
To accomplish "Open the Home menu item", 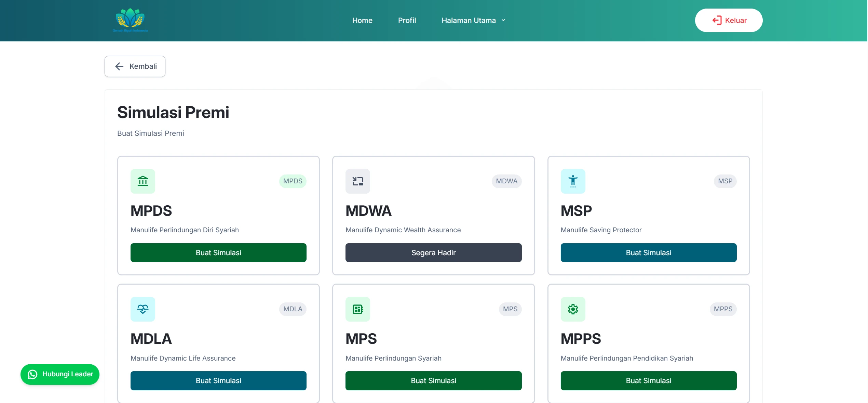I will tap(362, 21).
